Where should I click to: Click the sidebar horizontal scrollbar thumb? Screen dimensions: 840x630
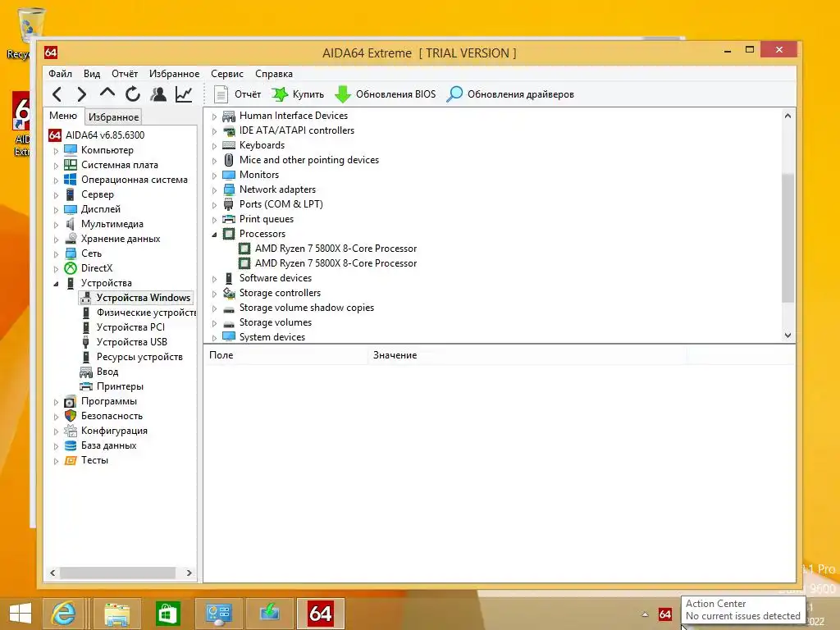[117, 573]
